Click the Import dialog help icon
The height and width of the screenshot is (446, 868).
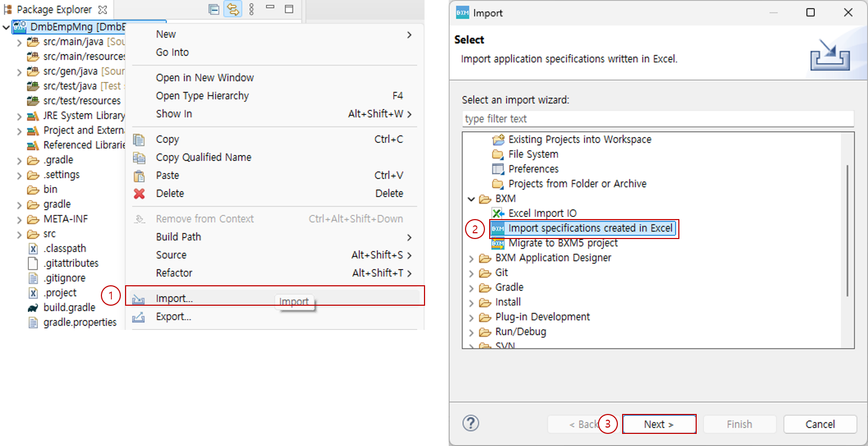(x=471, y=423)
